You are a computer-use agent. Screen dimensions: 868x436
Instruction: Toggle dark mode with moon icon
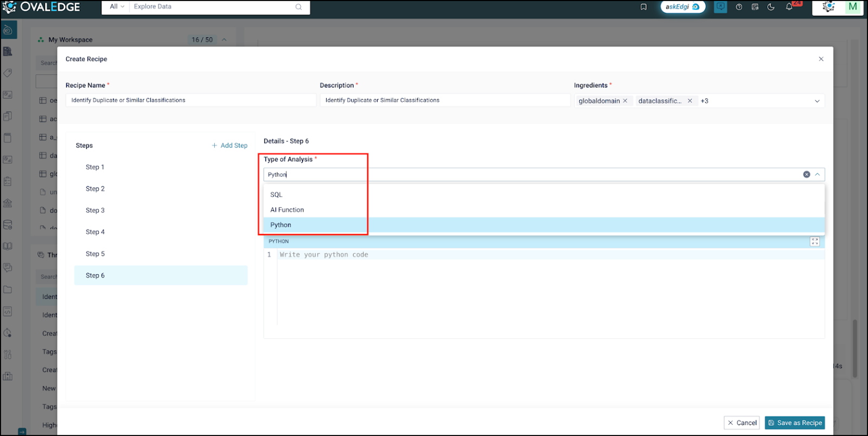(771, 7)
